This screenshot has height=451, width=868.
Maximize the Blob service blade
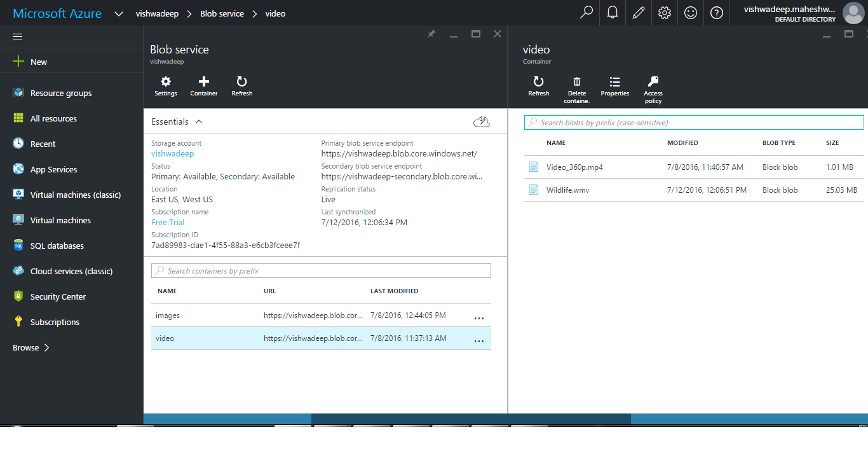[476, 34]
